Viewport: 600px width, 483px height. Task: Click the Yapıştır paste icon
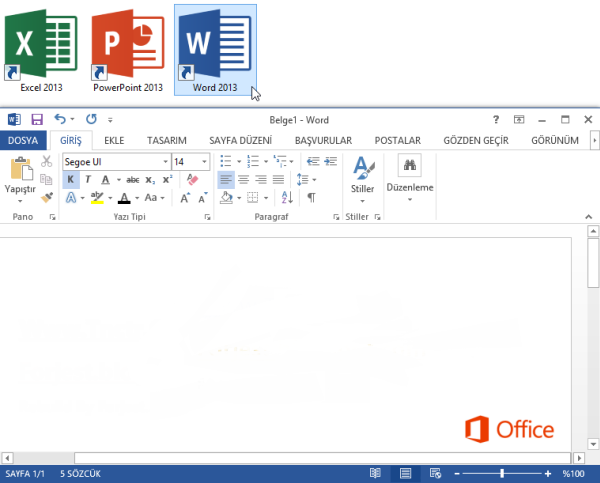(x=20, y=168)
